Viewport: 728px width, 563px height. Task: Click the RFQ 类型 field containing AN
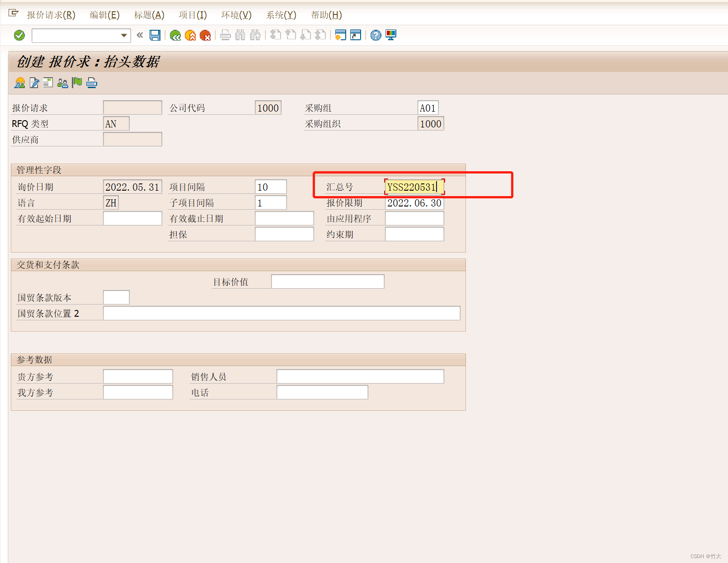[x=116, y=123]
